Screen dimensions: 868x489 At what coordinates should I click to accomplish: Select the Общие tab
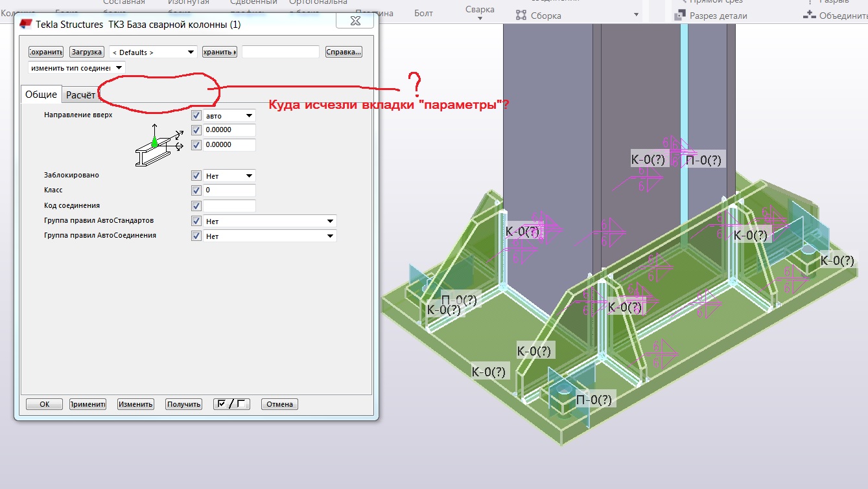41,95
